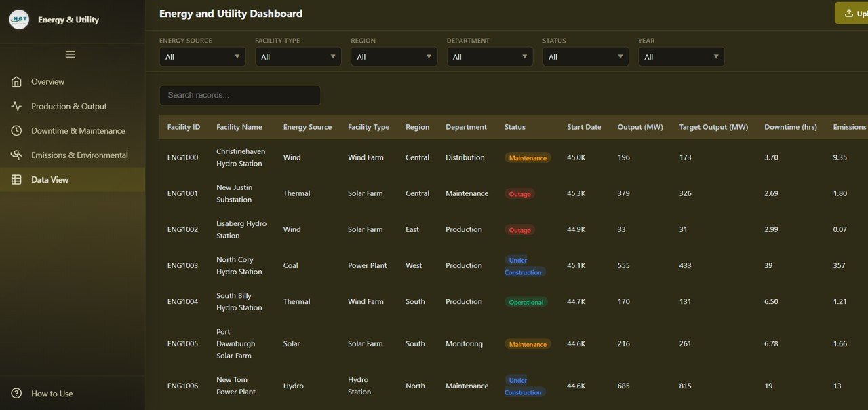The width and height of the screenshot is (868, 410).
Task: Open the Department dropdown
Action: [x=489, y=56]
